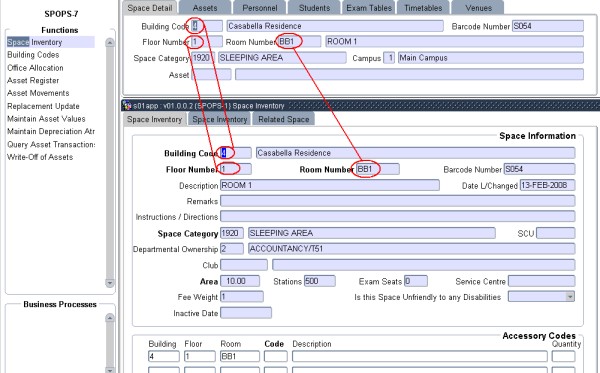The width and height of the screenshot is (600, 373).
Task: Click the s01app window title icon
Action: pos(127,106)
